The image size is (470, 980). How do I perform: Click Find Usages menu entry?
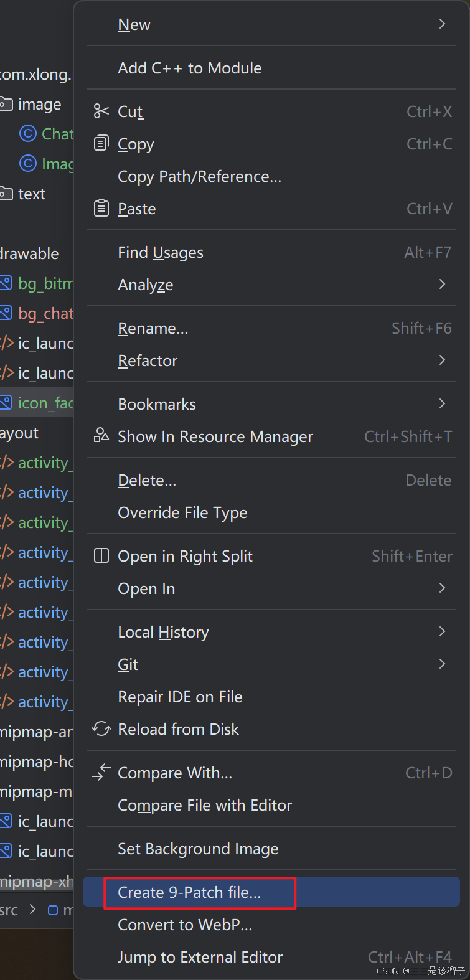[161, 252]
